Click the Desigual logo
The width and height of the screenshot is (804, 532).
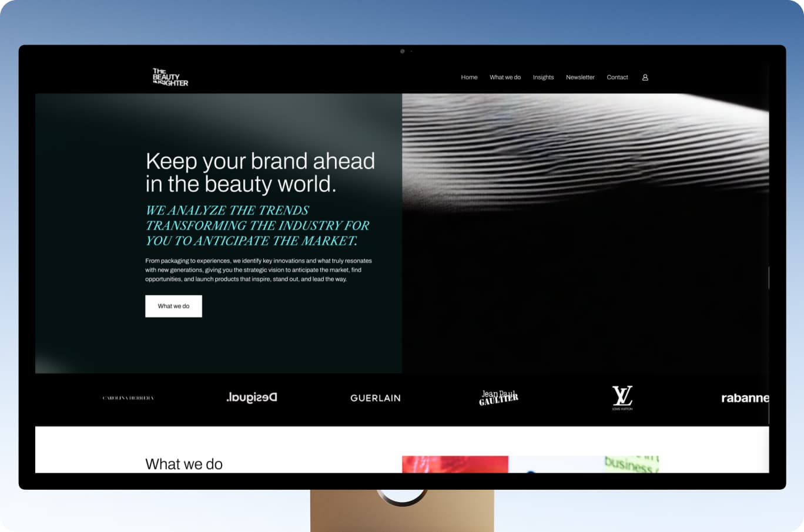tap(252, 398)
